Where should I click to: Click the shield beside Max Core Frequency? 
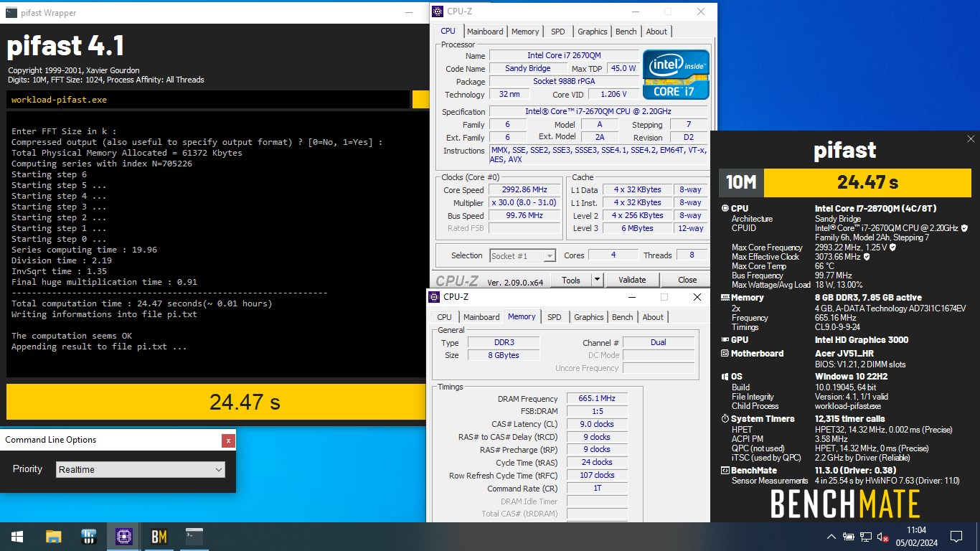point(893,248)
